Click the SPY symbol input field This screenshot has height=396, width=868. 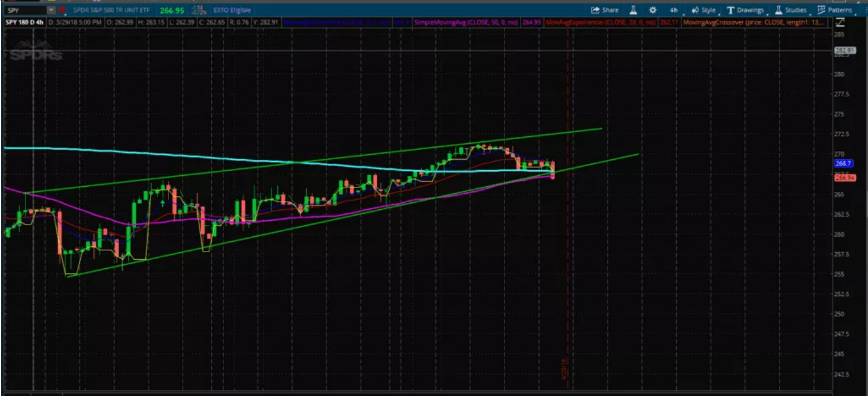25,10
